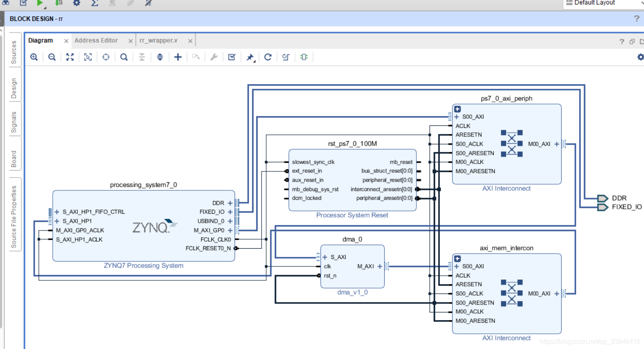Click the auto-fit selection crosshair icon
This screenshot has width=644, height=349.
click(106, 57)
